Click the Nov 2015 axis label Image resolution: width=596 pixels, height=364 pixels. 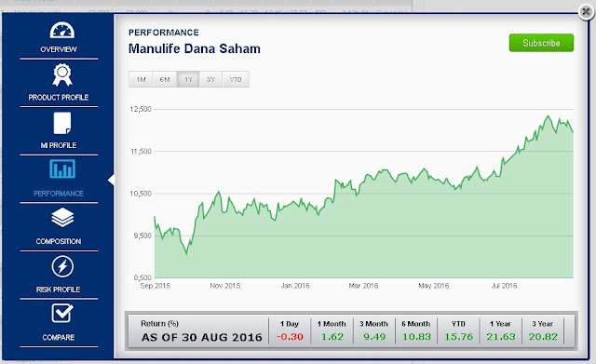[225, 286]
